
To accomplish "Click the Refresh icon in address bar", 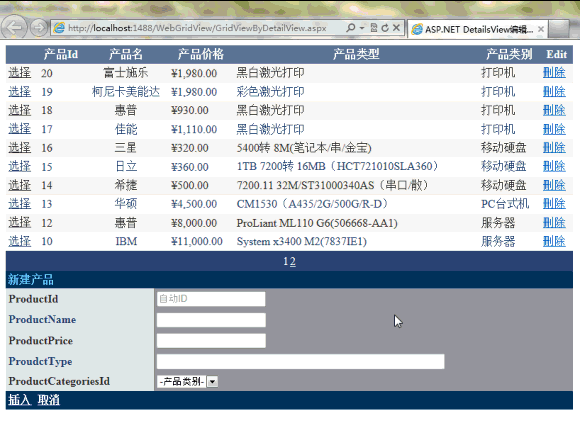I will (x=385, y=28).
